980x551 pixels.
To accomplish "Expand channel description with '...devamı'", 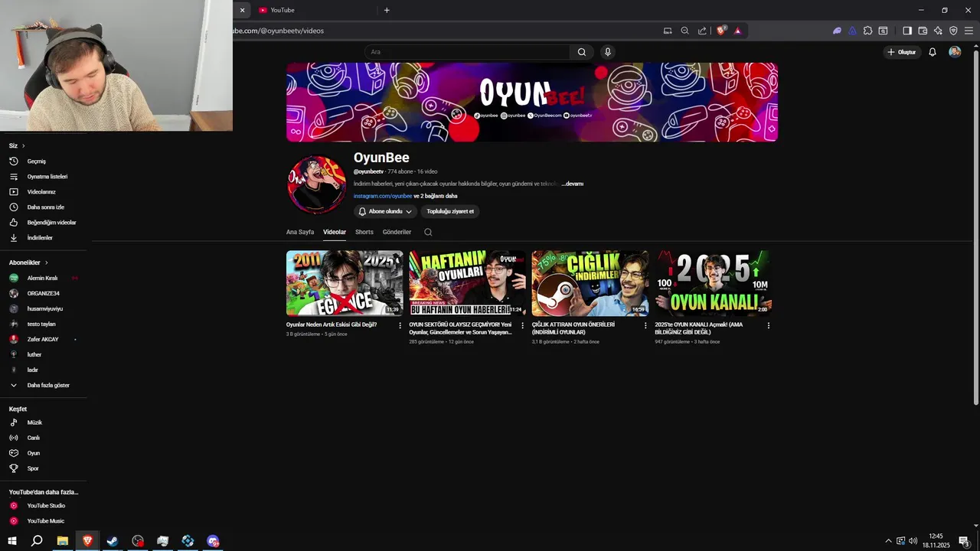I will [x=573, y=184].
